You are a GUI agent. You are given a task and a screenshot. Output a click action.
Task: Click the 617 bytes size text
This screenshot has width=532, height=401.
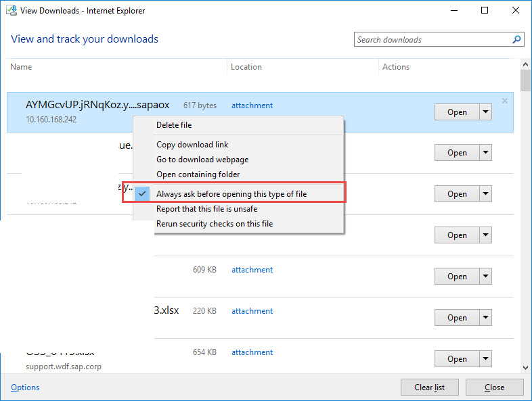pyautogui.click(x=200, y=105)
